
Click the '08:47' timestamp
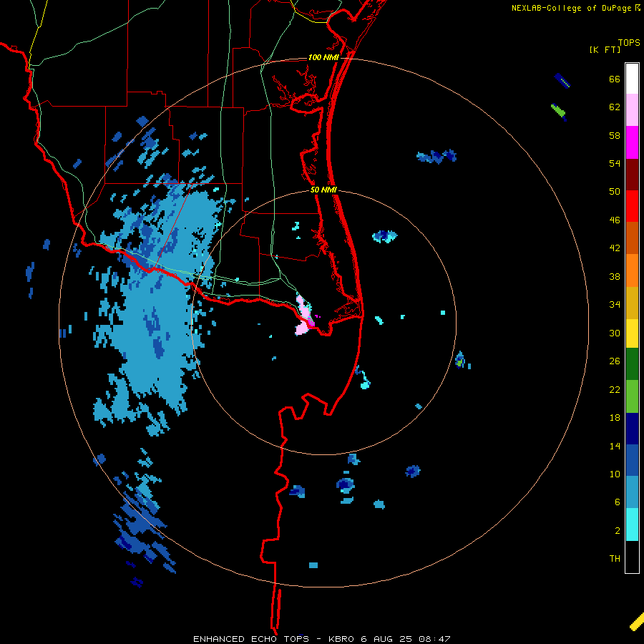[434, 639]
